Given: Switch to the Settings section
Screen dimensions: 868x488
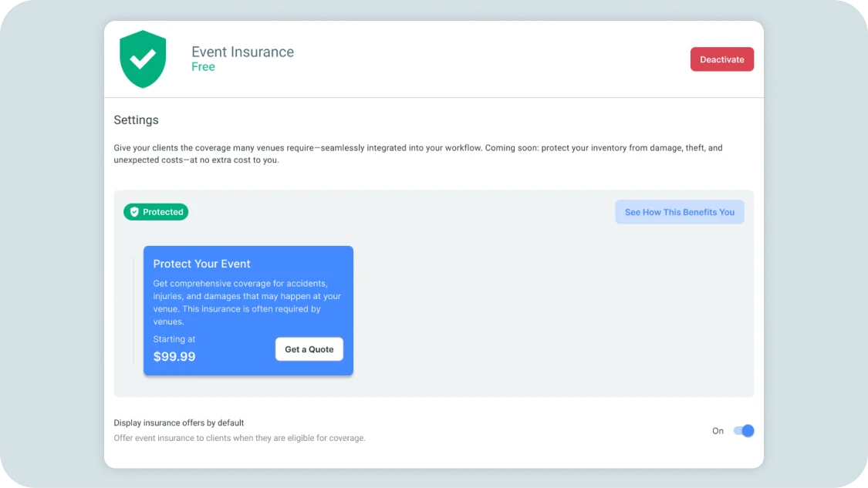Looking at the screenshot, I should (x=136, y=119).
